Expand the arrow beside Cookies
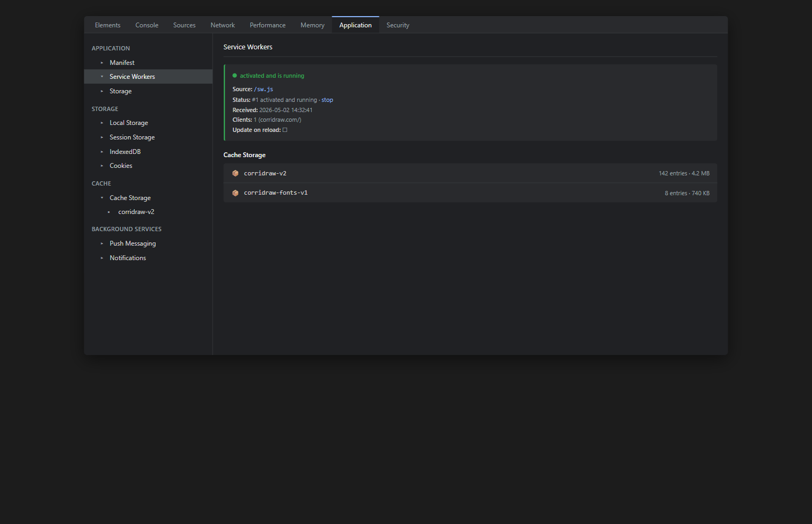Screen dimensions: 812x524 102,166
